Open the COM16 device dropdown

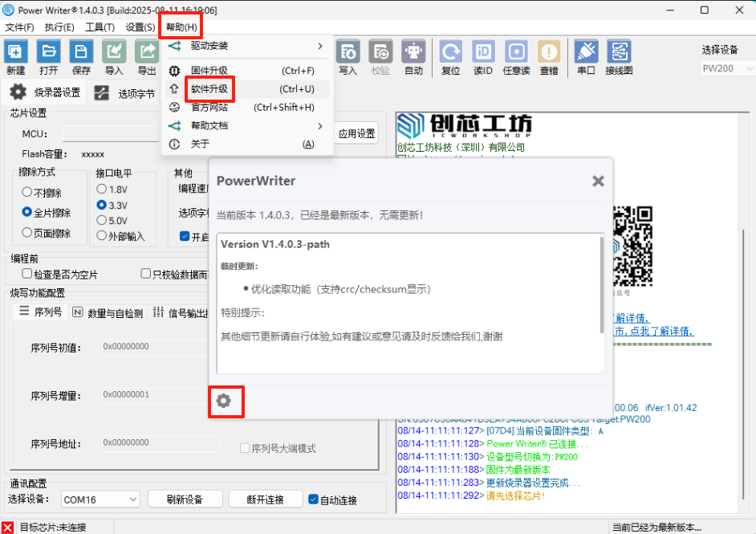(100, 499)
